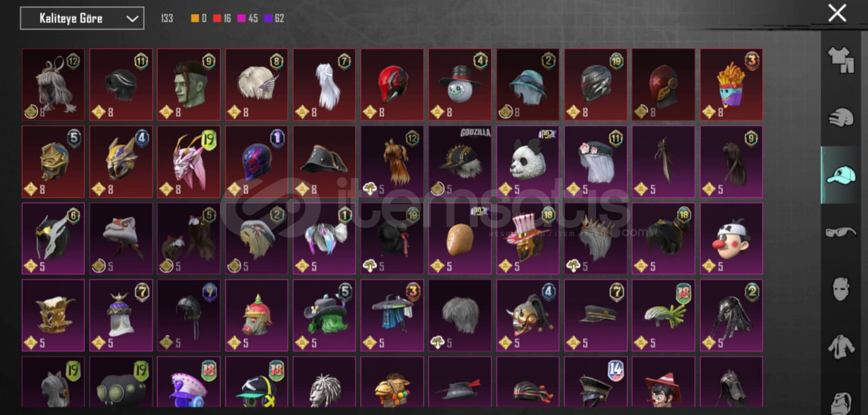
Task: Click the dropdown chevron arrow
Action: [x=132, y=18]
